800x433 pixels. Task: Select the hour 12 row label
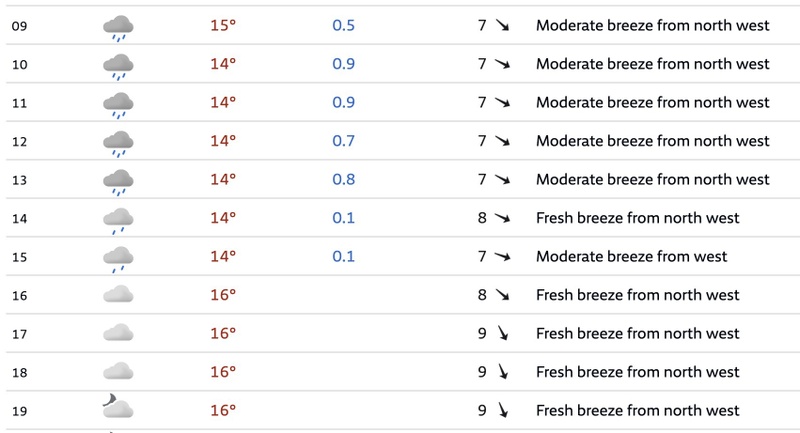19,141
